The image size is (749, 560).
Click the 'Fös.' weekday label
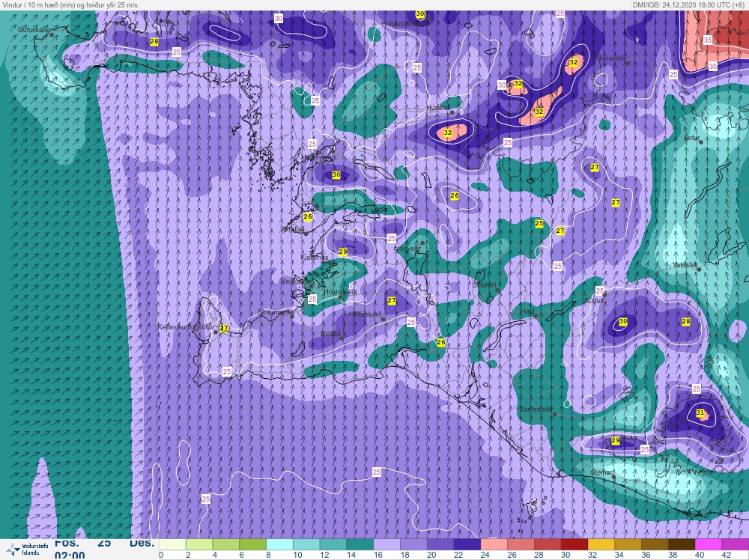(67, 544)
